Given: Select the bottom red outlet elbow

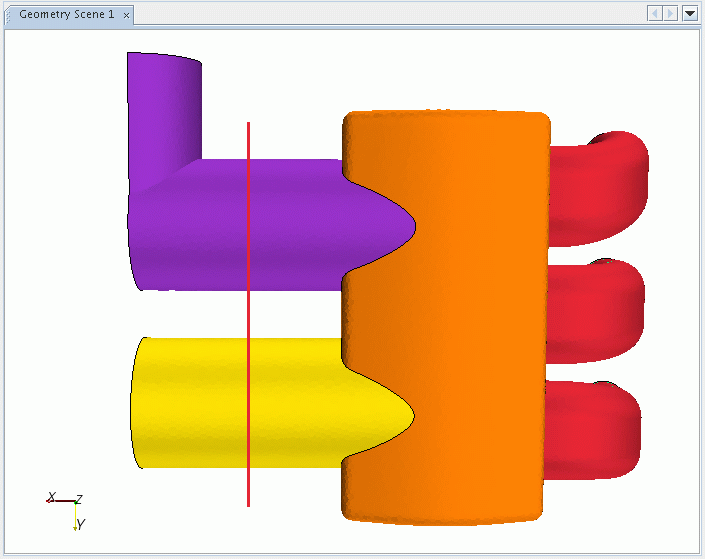Looking at the screenshot, I should pyautogui.click(x=594, y=425).
